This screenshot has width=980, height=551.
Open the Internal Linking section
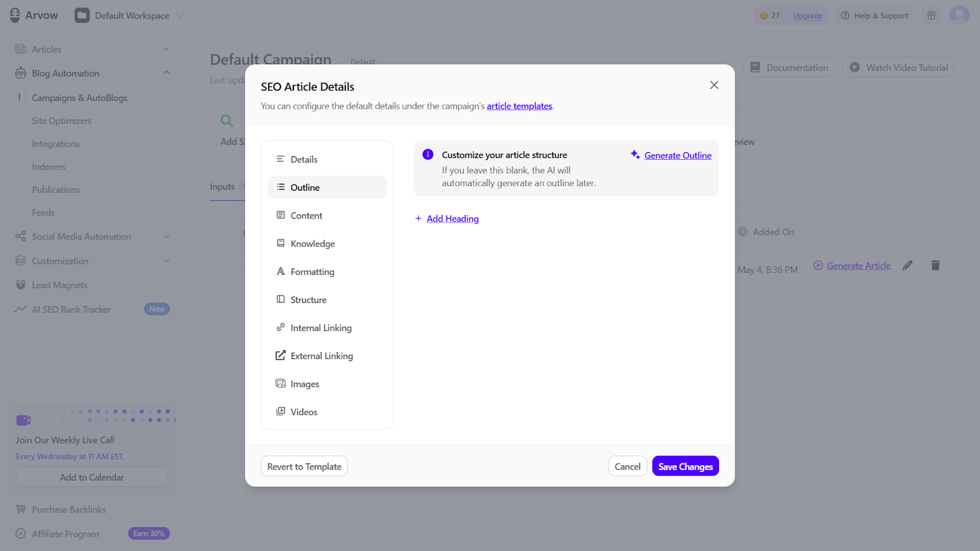click(321, 328)
